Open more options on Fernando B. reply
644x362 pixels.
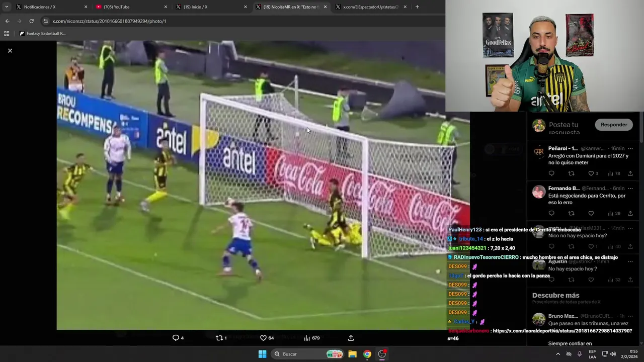click(630, 189)
